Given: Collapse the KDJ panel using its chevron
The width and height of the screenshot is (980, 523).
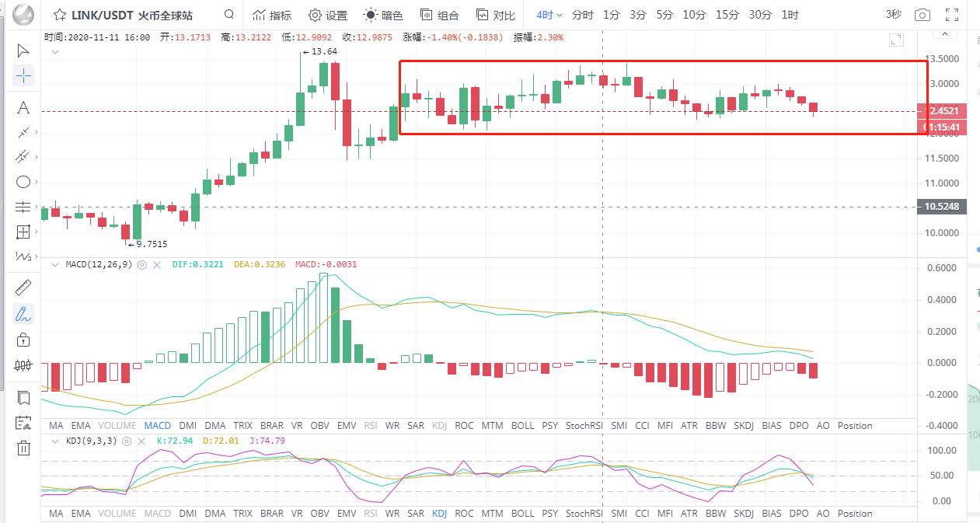Looking at the screenshot, I should tap(54, 441).
